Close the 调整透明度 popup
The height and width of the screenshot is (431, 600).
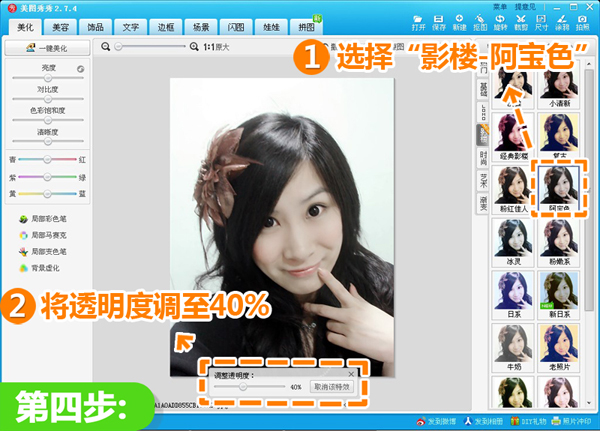click(x=351, y=373)
